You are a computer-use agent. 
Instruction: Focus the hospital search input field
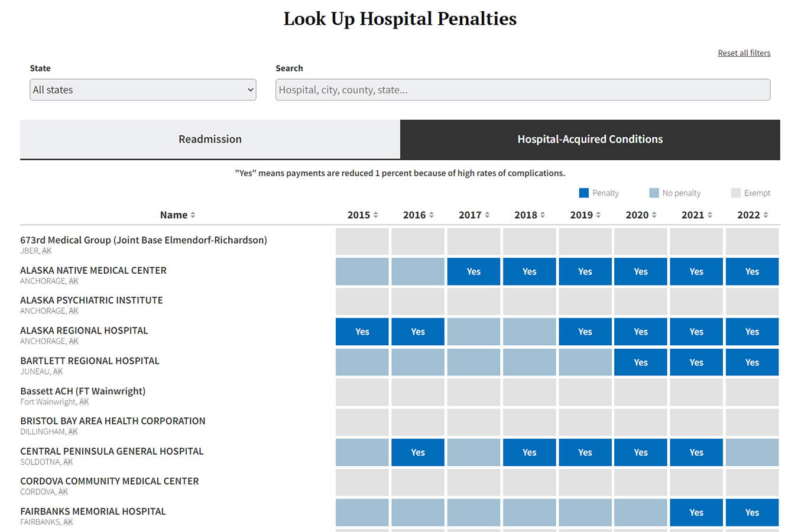coord(523,90)
